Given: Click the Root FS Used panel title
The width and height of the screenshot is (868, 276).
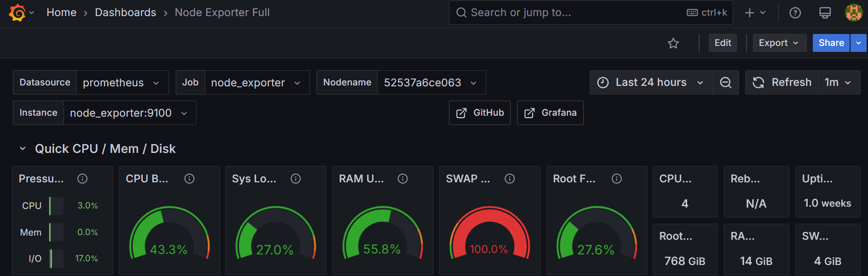Looking at the screenshot, I should click(574, 179).
